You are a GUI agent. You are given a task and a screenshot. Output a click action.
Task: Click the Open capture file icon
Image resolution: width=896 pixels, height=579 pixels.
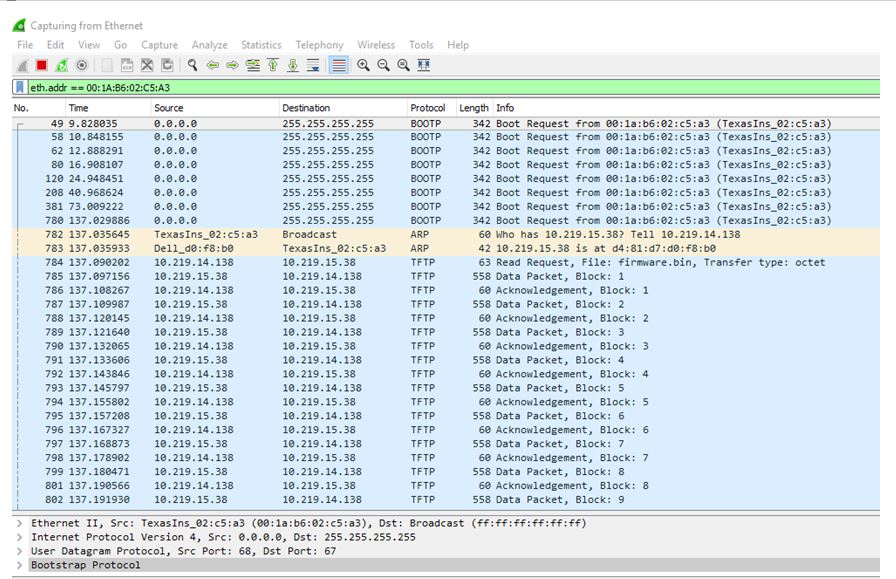tap(107, 65)
